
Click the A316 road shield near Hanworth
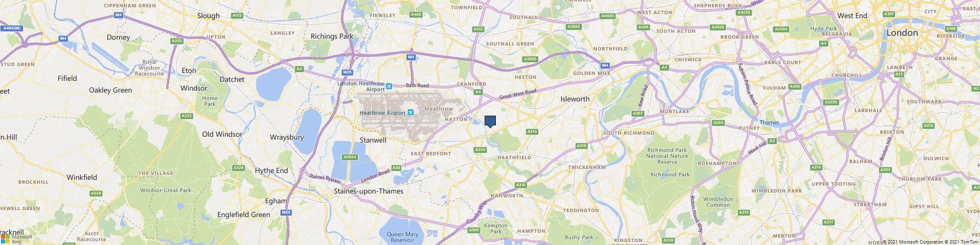(x=521, y=185)
